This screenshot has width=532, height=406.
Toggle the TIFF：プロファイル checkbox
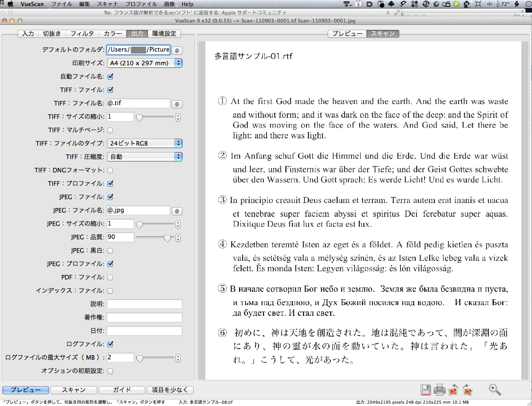(111, 184)
